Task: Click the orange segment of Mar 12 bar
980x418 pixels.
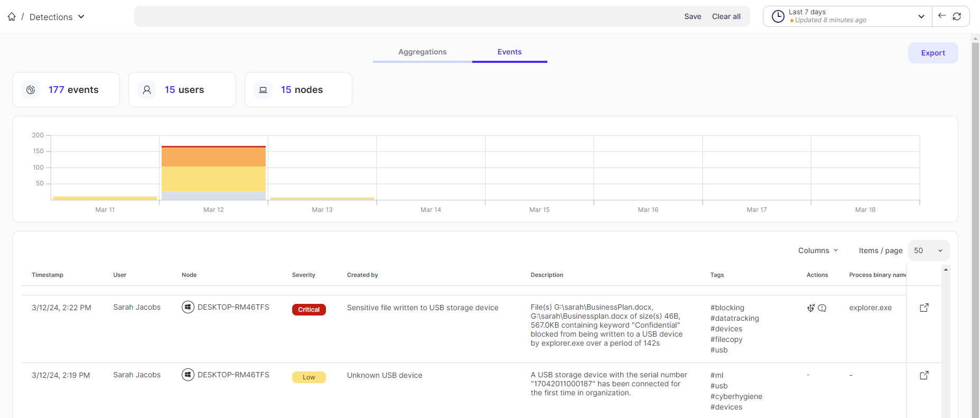Action: [x=213, y=157]
